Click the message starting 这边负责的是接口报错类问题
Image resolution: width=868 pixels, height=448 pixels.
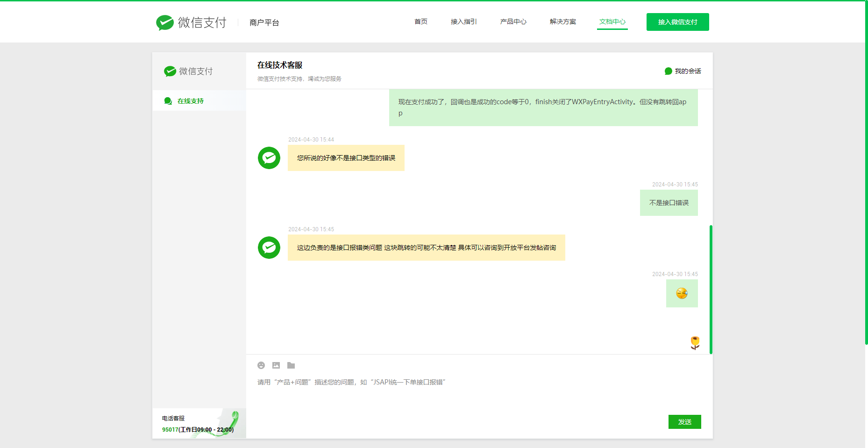[x=427, y=248]
